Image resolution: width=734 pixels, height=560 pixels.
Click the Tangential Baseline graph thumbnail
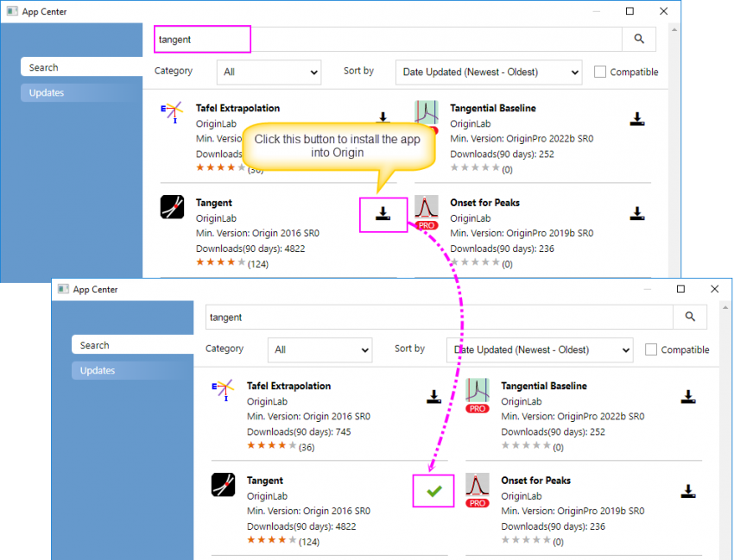coord(426,112)
